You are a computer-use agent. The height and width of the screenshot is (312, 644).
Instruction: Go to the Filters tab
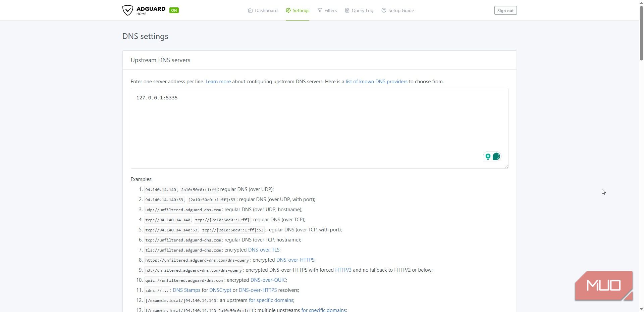(327, 10)
